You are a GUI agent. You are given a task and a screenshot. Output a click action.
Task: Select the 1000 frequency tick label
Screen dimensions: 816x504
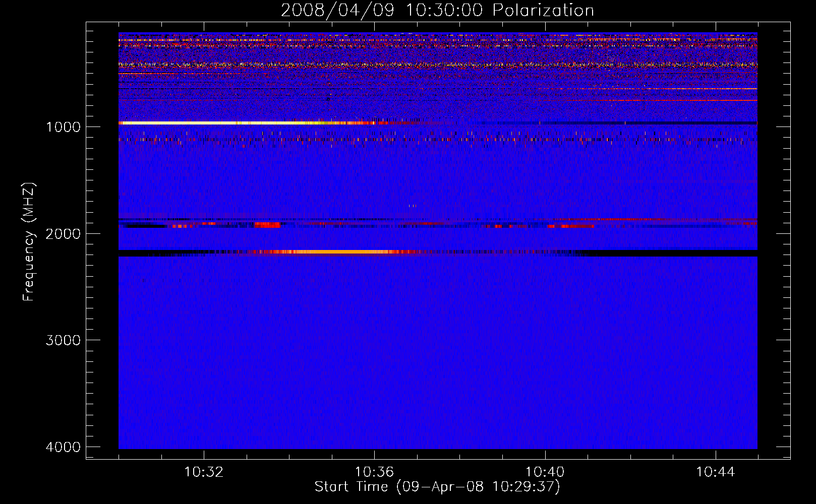pos(63,127)
